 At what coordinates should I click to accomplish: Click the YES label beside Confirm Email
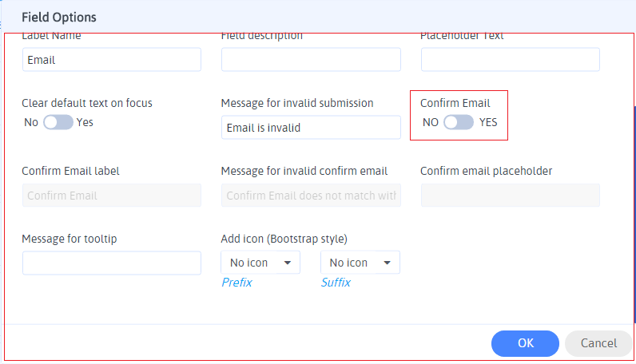coord(488,122)
